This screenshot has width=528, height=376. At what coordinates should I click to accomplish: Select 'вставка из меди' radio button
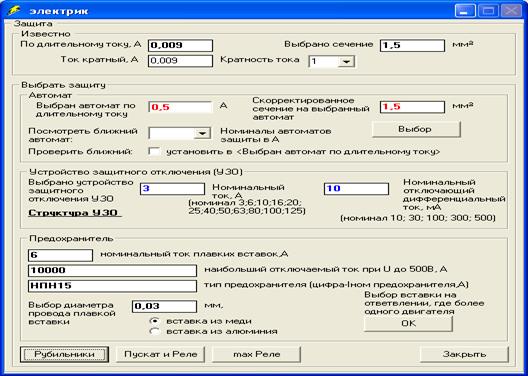(154, 321)
